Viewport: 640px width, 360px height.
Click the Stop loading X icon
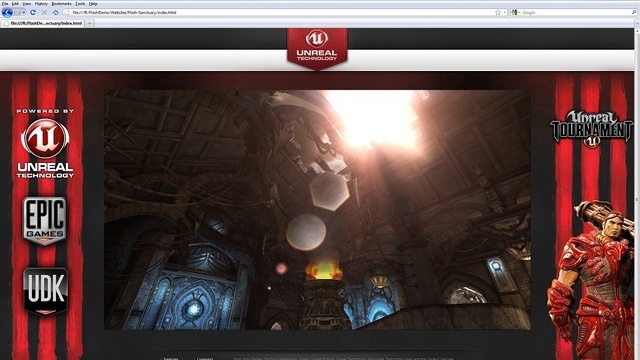point(44,13)
